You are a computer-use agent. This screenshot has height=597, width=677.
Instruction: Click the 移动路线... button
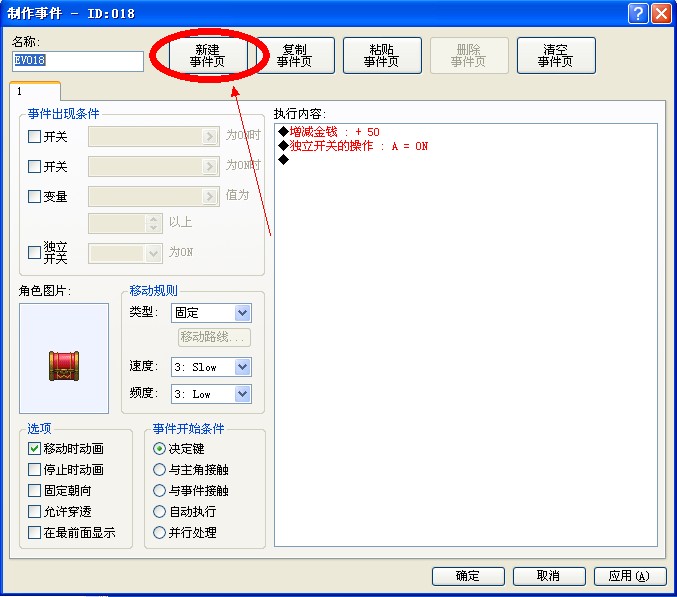tap(214, 337)
